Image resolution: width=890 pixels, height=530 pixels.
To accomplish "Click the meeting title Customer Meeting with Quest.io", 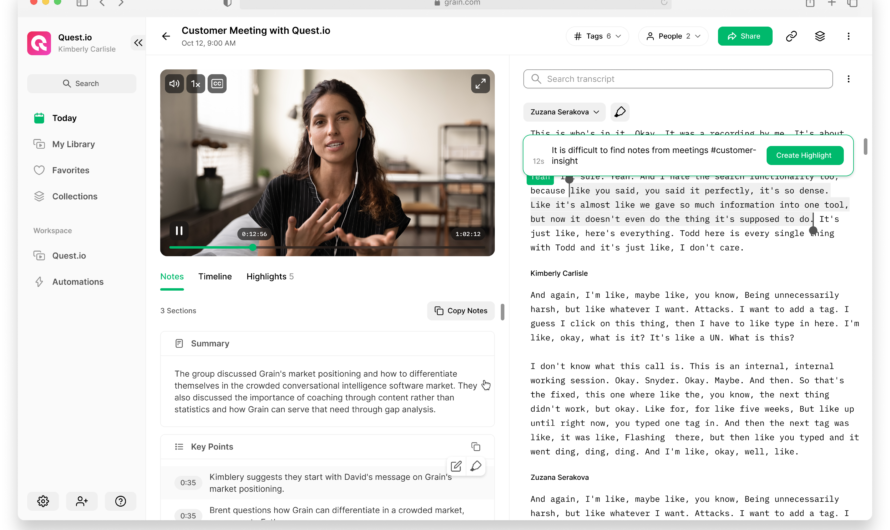I will click(x=256, y=31).
